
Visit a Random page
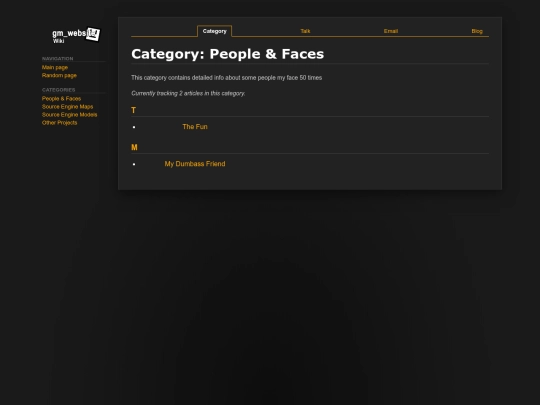point(59,75)
